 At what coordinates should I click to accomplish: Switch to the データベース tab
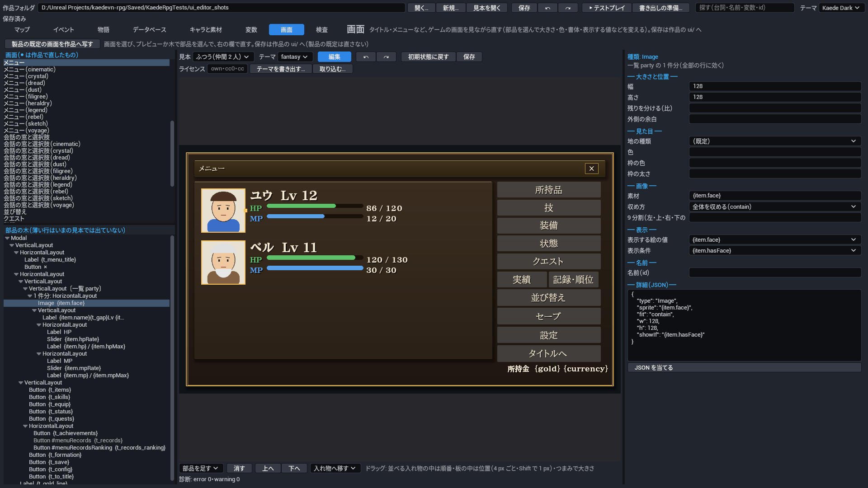[149, 30]
